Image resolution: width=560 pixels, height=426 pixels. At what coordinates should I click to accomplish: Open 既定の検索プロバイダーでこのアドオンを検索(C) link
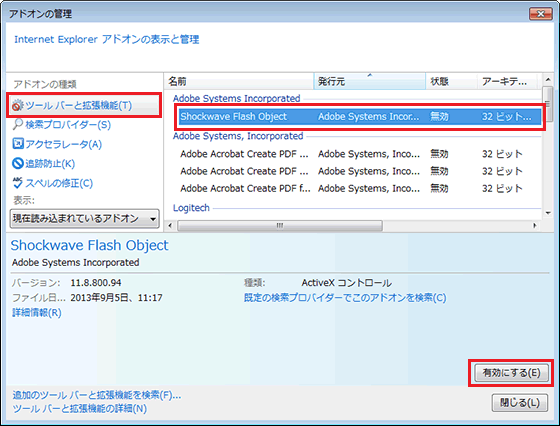pos(345,297)
